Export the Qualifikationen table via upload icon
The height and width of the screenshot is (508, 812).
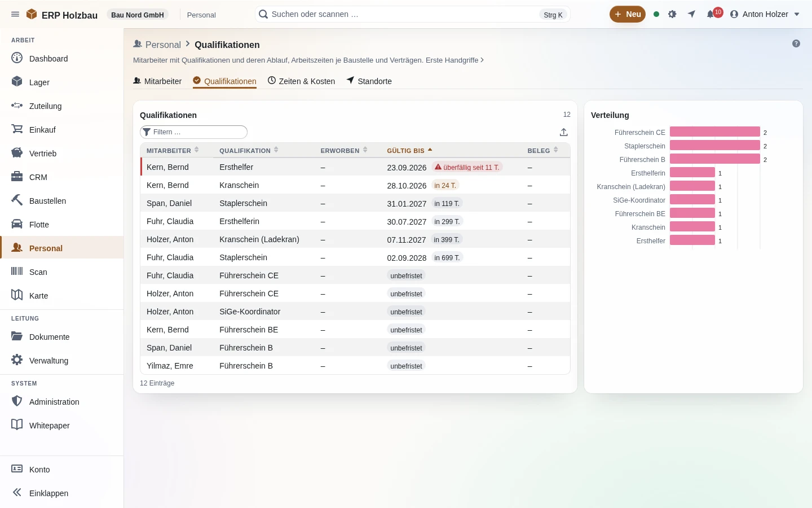coord(563,132)
